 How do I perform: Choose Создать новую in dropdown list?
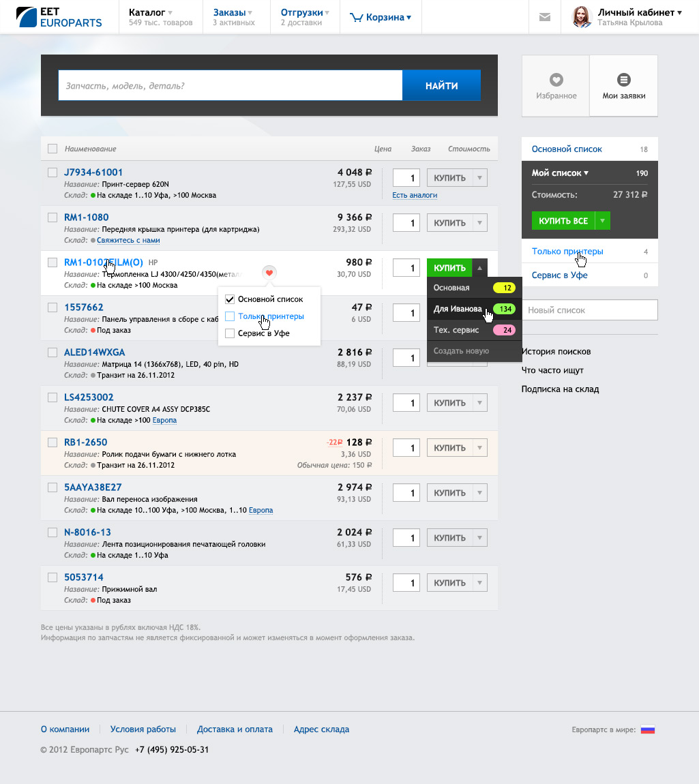(x=461, y=351)
